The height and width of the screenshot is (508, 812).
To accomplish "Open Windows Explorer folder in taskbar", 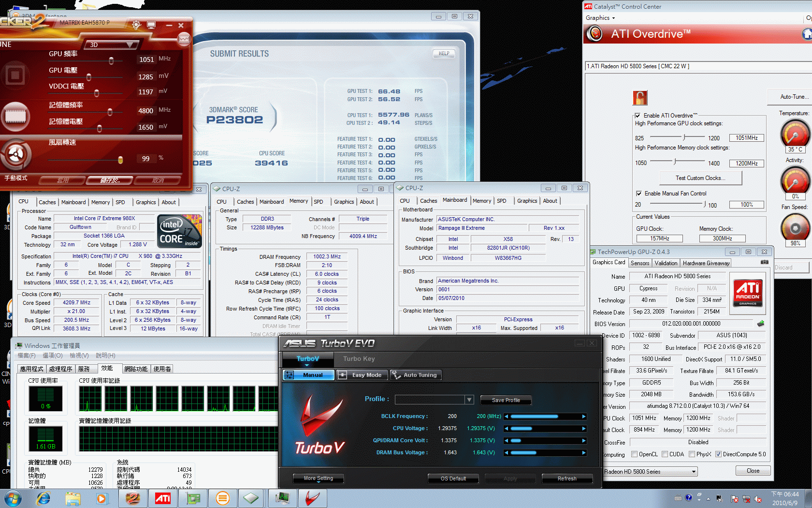I will click(73, 498).
